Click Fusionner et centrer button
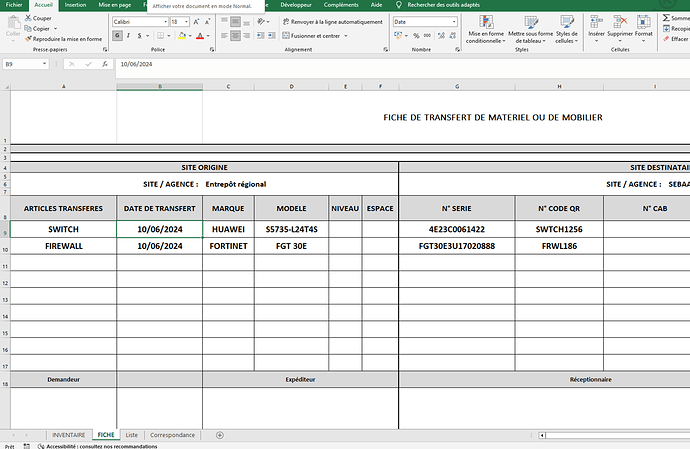This screenshot has width=690, height=449. [x=311, y=36]
